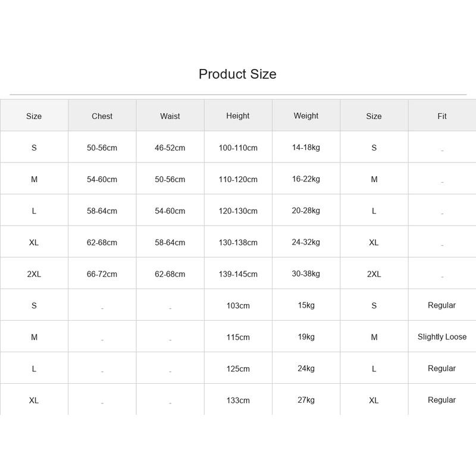Click the 139-145cm height cell
Screen dimensions: 476x476
[x=238, y=274]
